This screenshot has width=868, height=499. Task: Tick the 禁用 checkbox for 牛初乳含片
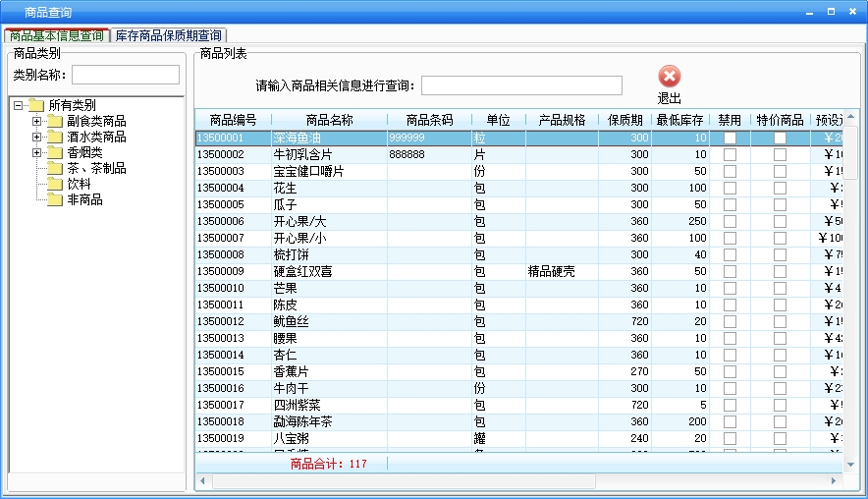(730, 154)
